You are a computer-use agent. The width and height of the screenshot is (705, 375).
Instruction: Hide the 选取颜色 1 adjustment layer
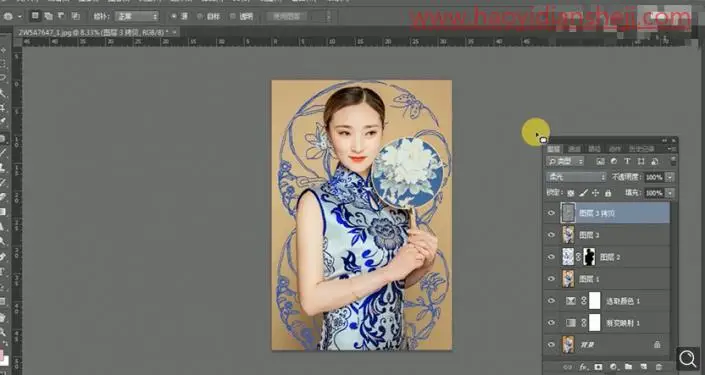551,301
